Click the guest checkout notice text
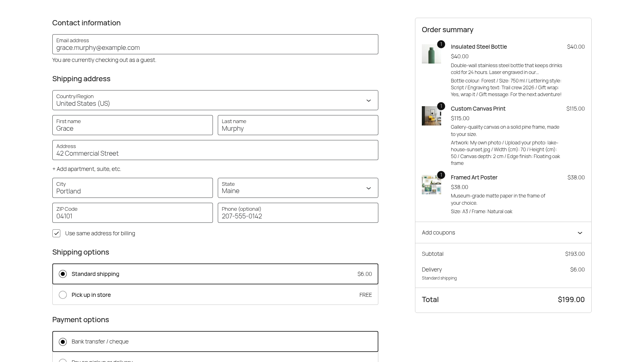Image resolution: width=644 pixels, height=362 pixels. coord(104,60)
